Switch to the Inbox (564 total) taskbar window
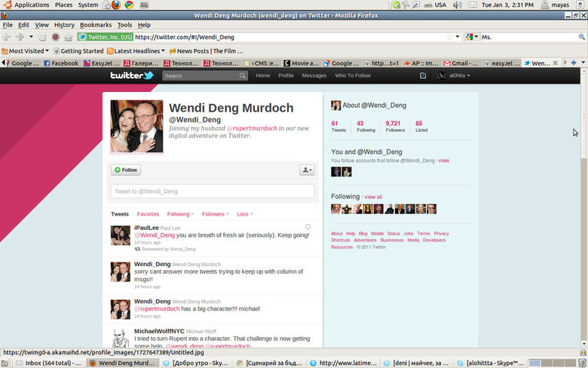 pos(49,363)
